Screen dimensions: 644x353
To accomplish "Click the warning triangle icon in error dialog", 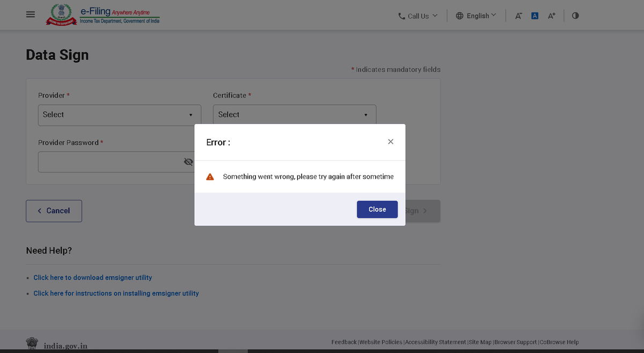I will pos(210,176).
